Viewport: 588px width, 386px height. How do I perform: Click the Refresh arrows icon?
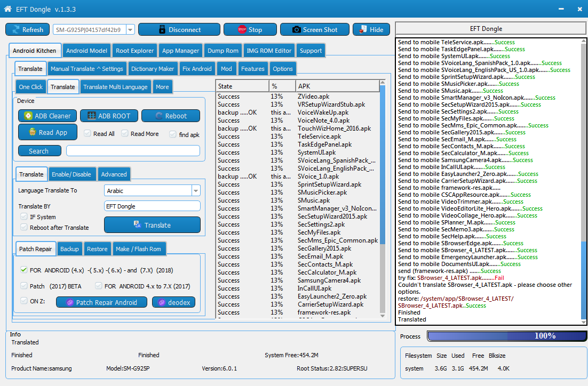click(x=16, y=30)
